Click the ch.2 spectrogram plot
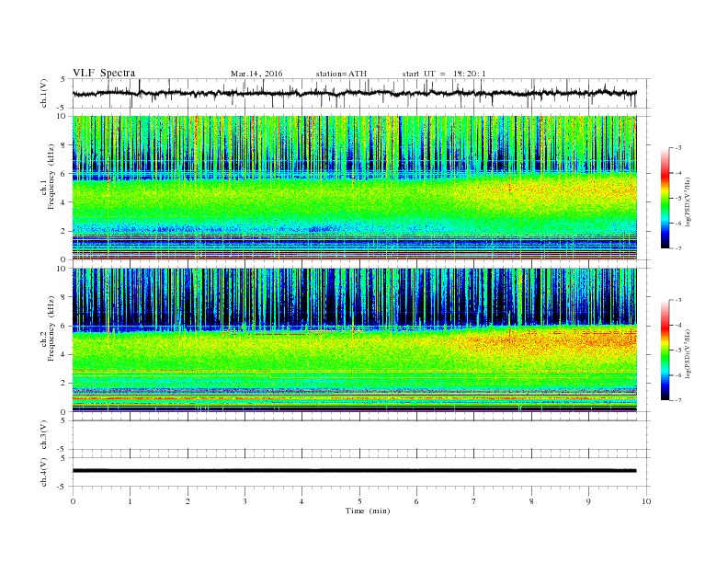 tap(355, 340)
